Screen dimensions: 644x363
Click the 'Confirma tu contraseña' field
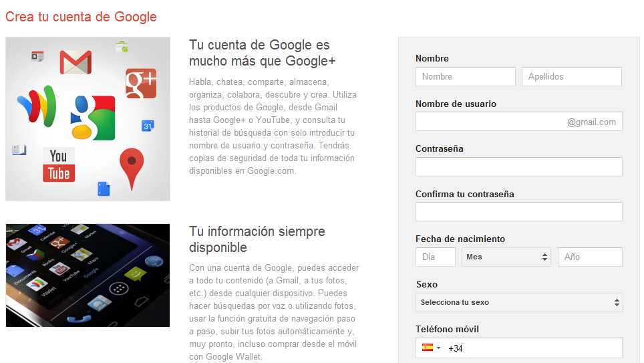pyautogui.click(x=518, y=212)
